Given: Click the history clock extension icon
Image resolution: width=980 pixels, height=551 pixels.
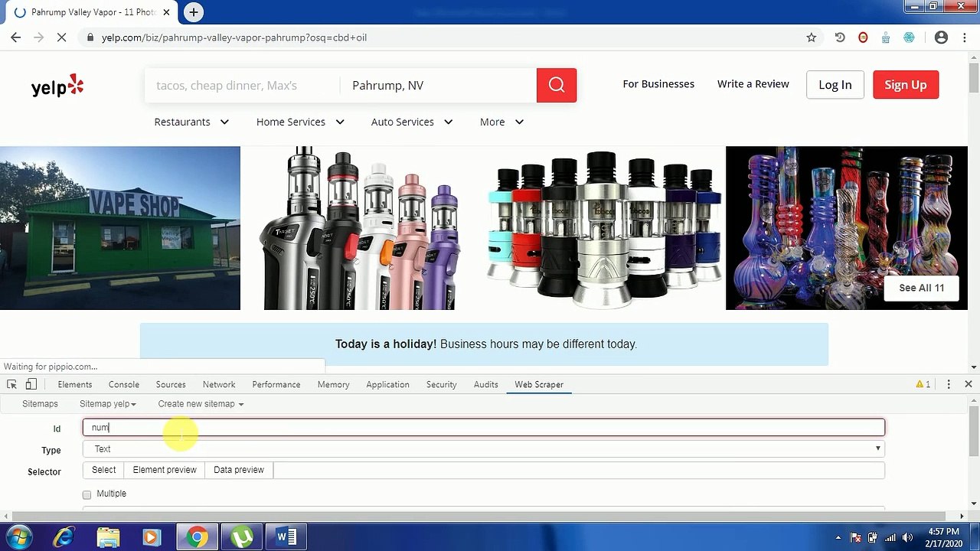Looking at the screenshot, I should tap(840, 37).
